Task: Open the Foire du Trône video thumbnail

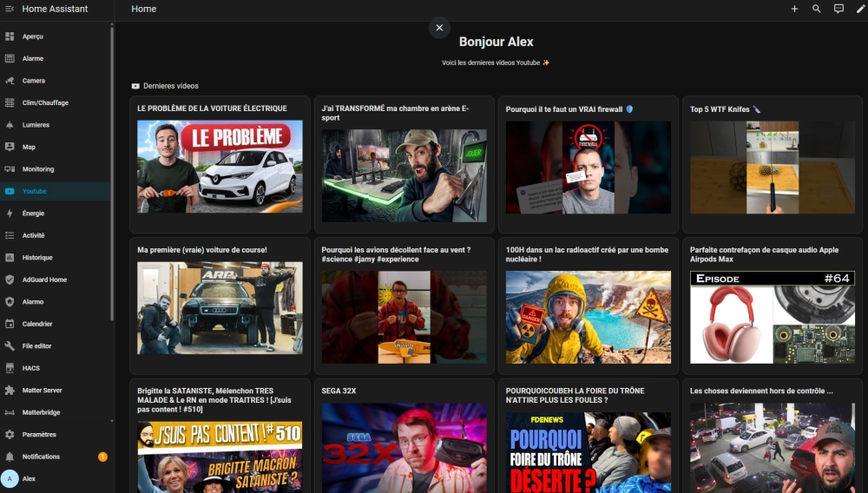Action: tap(588, 452)
